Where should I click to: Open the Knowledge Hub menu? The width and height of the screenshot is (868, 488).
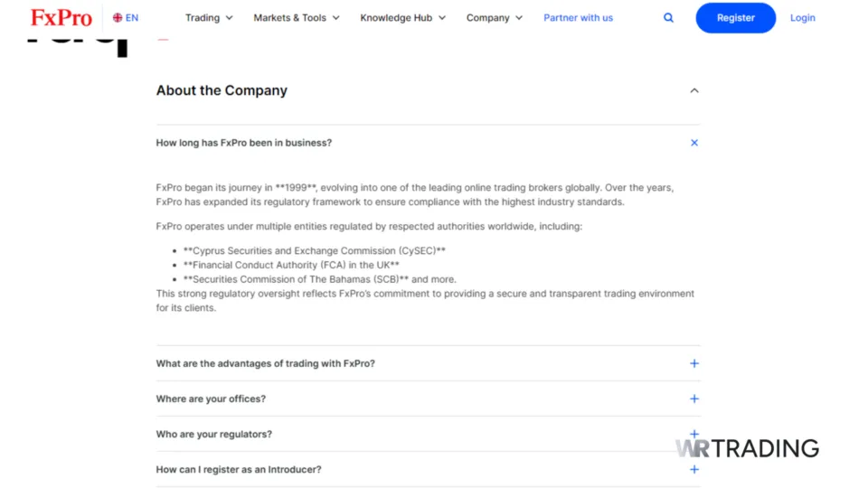[402, 18]
